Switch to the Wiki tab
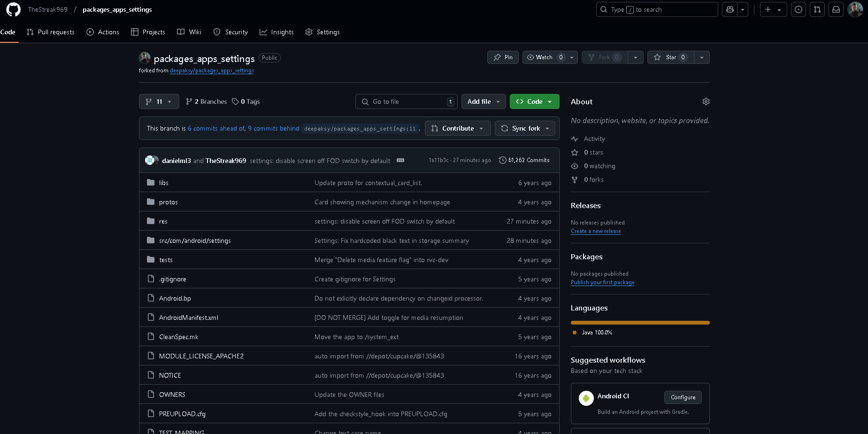The image size is (868, 434). (x=189, y=32)
